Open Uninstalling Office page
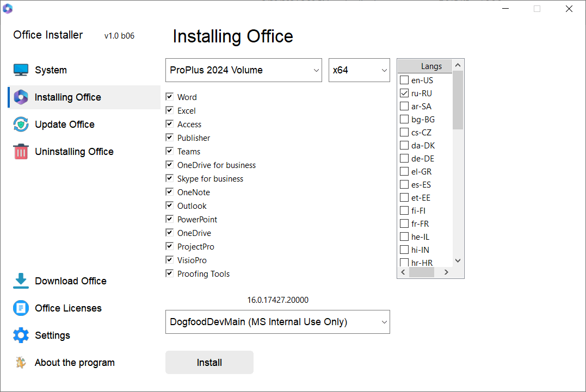 [x=75, y=152]
